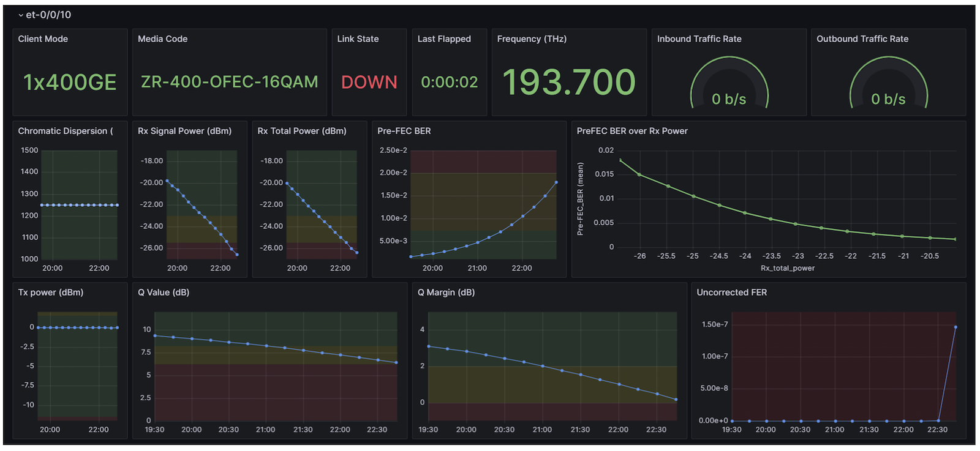Click the Inbound Traffic Rate gauge
Screen dimensions: 980x451
coord(729,83)
